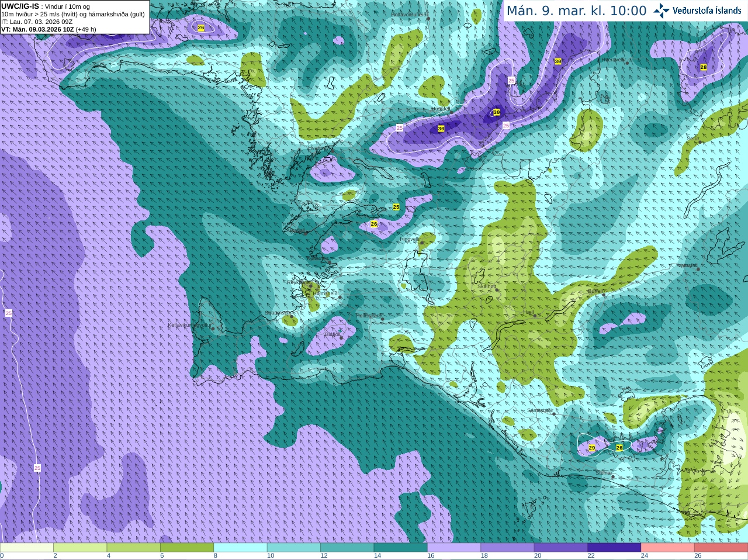Viewport: 748px width, 560px height.
Task: Click the yellow 26 marker beside the 29
Action: [x=619, y=448]
